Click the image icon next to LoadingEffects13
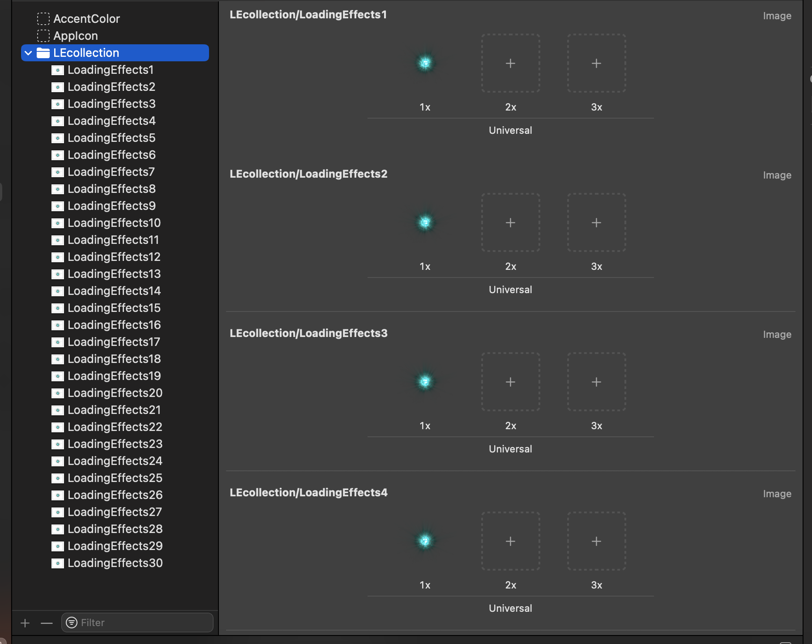 (57, 274)
